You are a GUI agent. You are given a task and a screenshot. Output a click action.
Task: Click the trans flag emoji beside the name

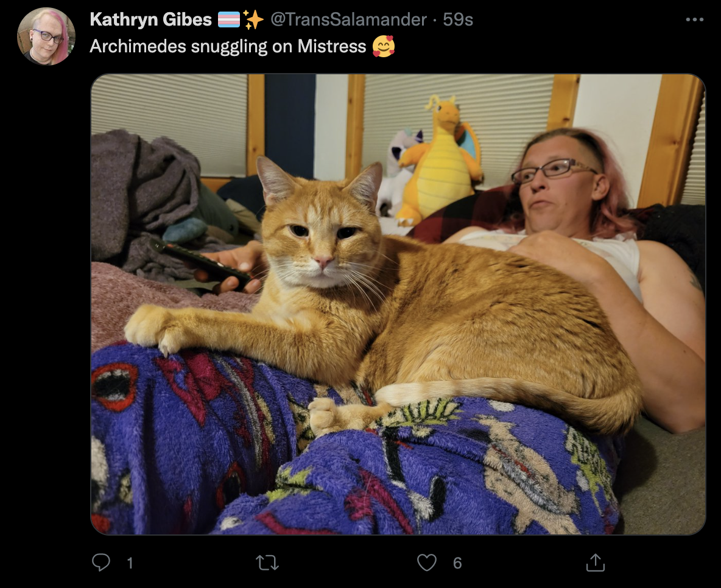[228, 19]
